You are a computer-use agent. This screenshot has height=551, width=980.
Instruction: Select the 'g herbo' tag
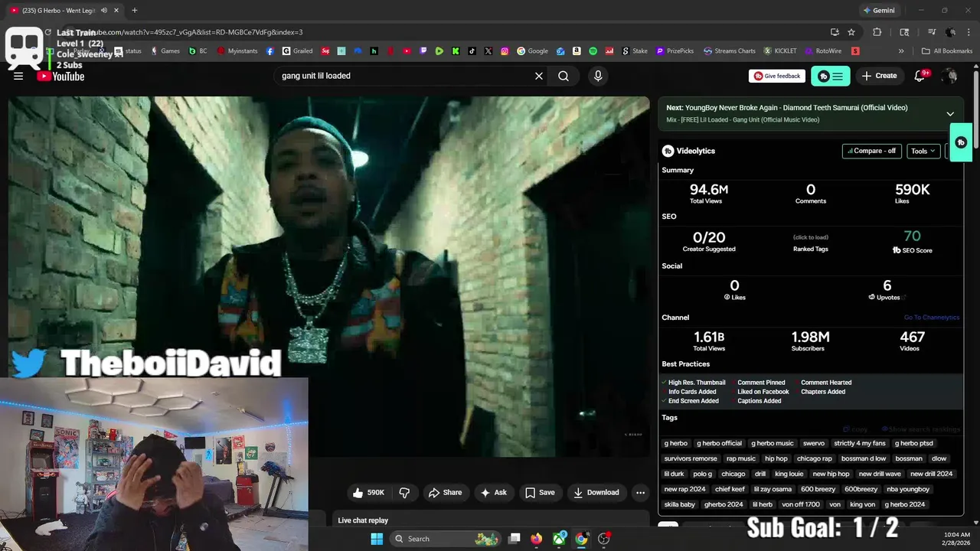[675, 443]
